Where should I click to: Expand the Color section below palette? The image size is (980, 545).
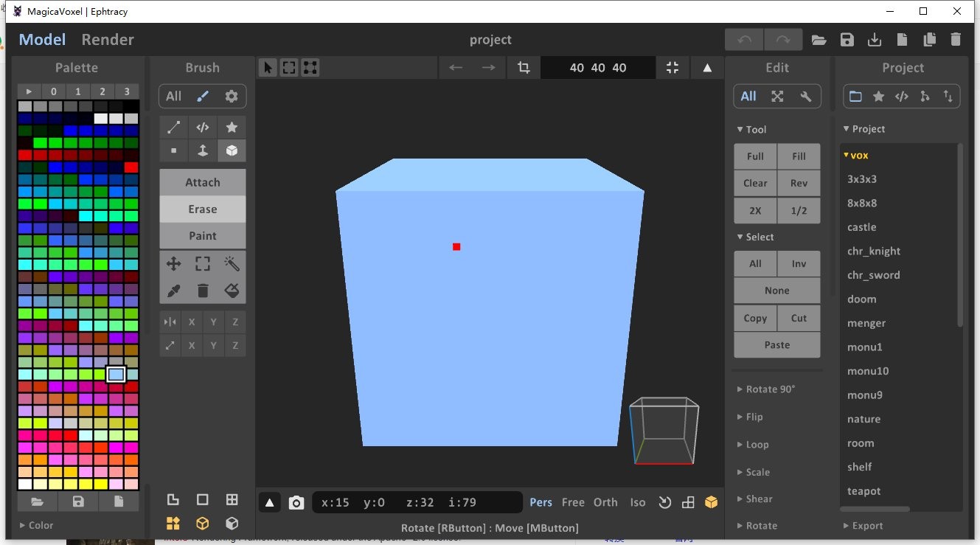click(x=41, y=525)
